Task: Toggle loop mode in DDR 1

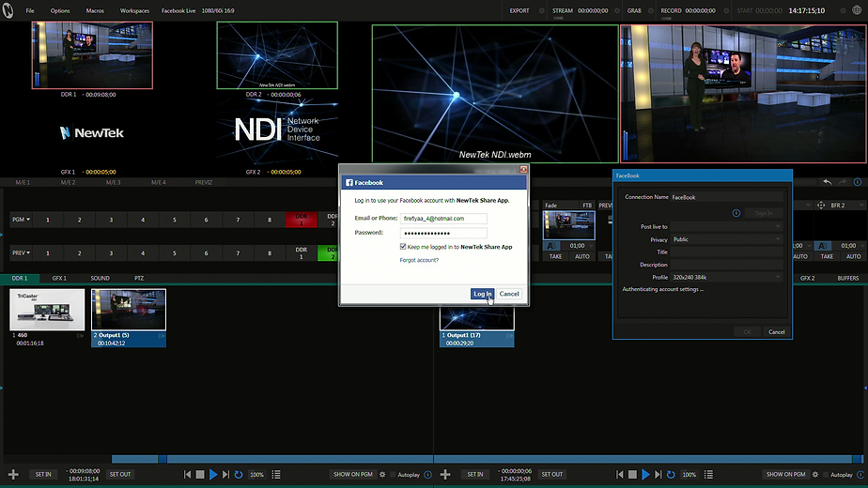Action: click(239, 474)
